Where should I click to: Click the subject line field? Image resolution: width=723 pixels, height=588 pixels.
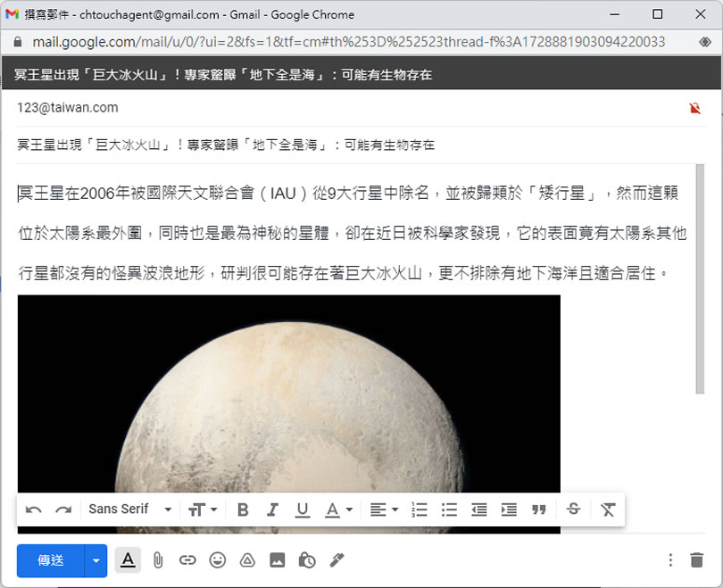pyautogui.click(x=361, y=145)
